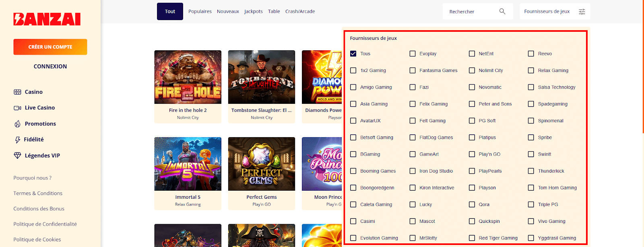The image size is (644, 247).
Task: Click the Légendes VIP diamond icon
Action: (x=17, y=155)
